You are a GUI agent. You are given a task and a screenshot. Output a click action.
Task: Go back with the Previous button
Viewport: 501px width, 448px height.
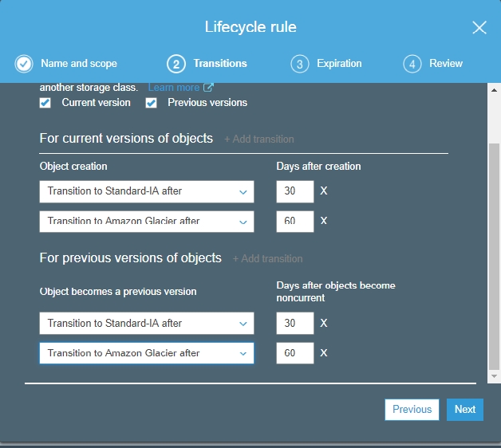pos(412,410)
